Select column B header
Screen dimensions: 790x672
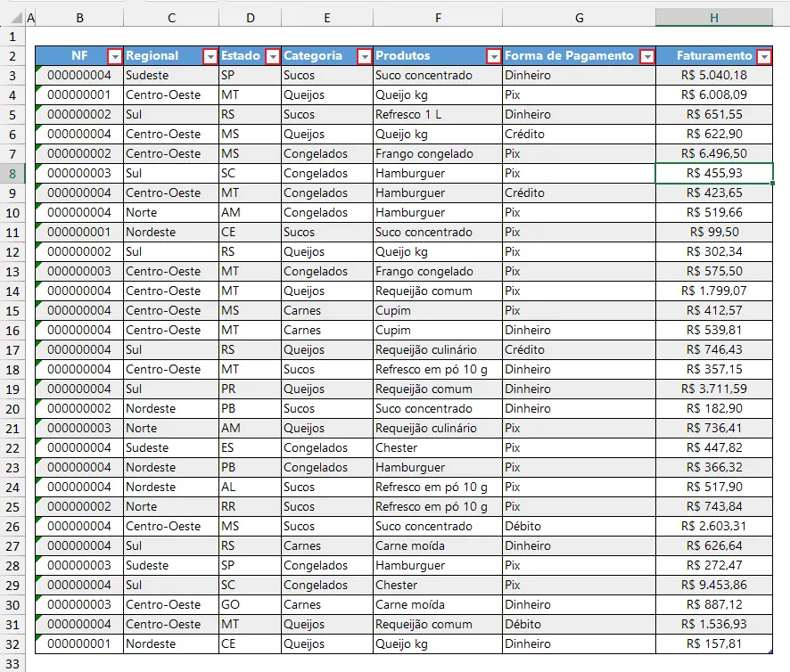[79, 18]
